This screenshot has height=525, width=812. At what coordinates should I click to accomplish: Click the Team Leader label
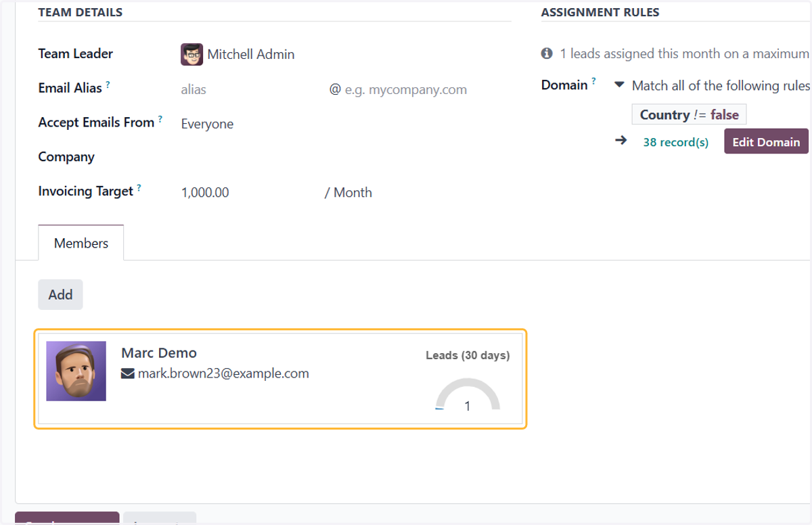click(x=76, y=53)
